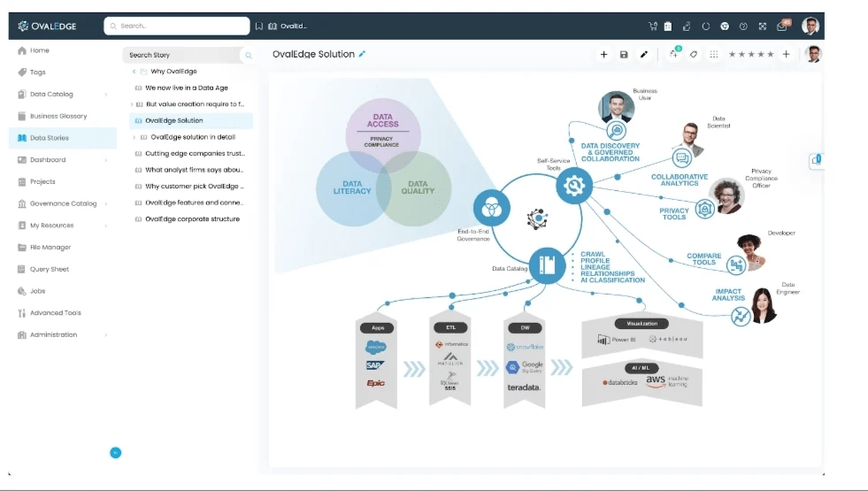Click the shopping cart icon in header
The height and width of the screenshot is (491, 868).
[x=653, y=26]
